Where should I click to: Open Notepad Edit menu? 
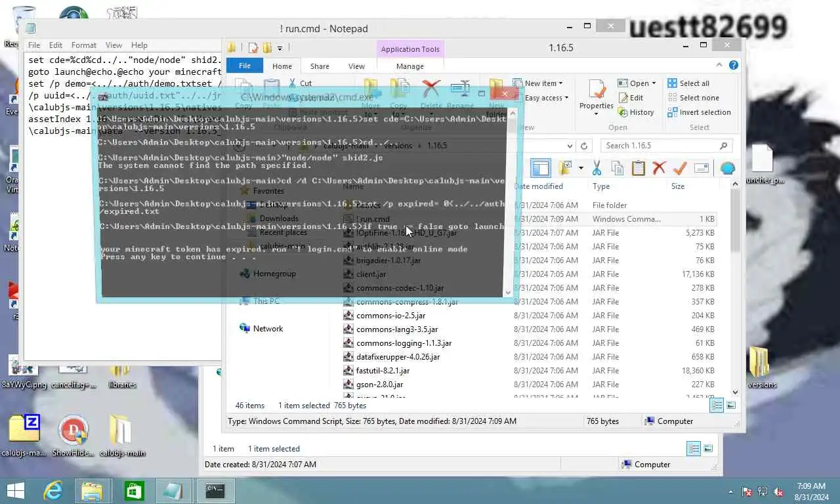pos(56,45)
